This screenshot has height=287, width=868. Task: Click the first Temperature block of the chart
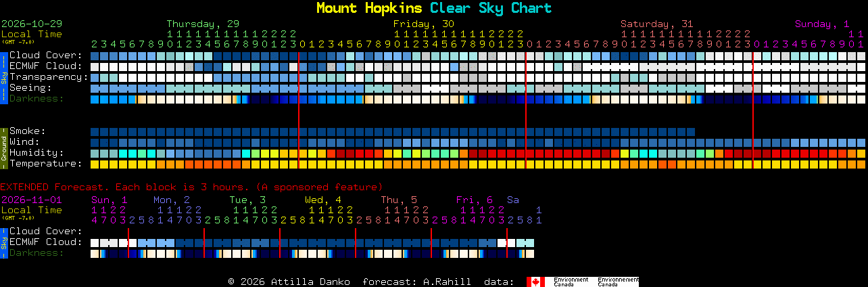point(95,164)
